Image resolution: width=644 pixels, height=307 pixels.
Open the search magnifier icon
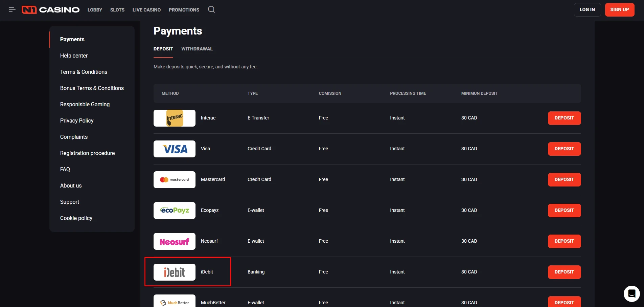[x=211, y=9]
